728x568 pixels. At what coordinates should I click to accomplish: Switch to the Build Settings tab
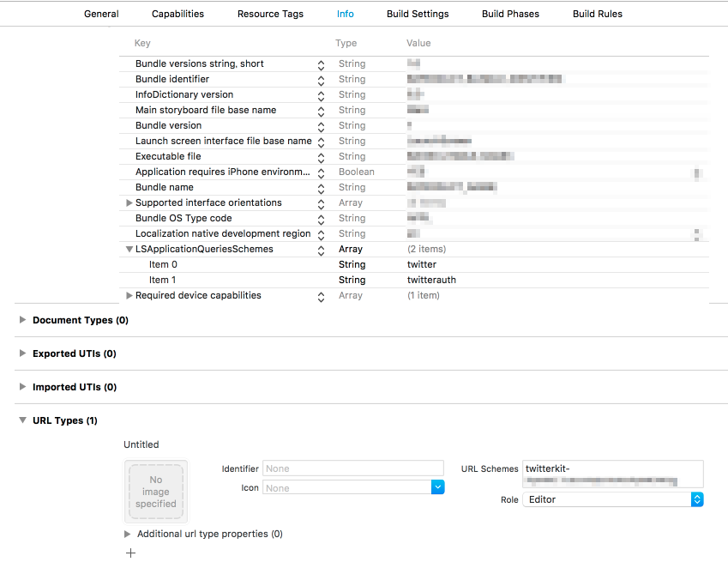pyautogui.click(x=417, y=14)
